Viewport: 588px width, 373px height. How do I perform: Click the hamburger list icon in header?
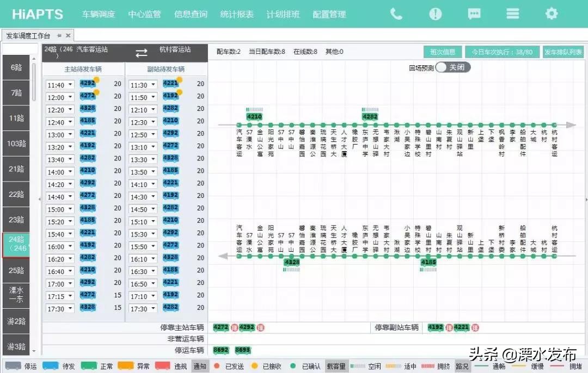(512, 14)
